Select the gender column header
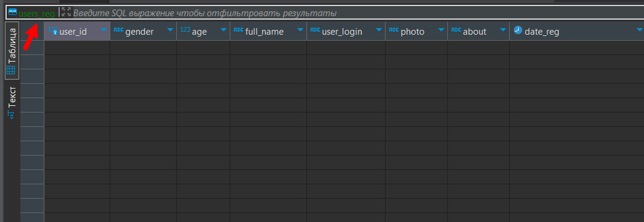The image size is (644, 222). (143, 31)
